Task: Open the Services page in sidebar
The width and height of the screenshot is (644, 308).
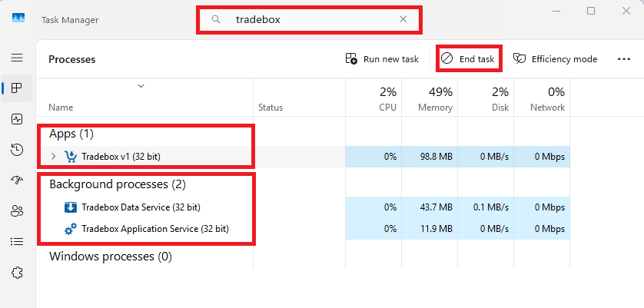Action: click(x=17, y=273)
